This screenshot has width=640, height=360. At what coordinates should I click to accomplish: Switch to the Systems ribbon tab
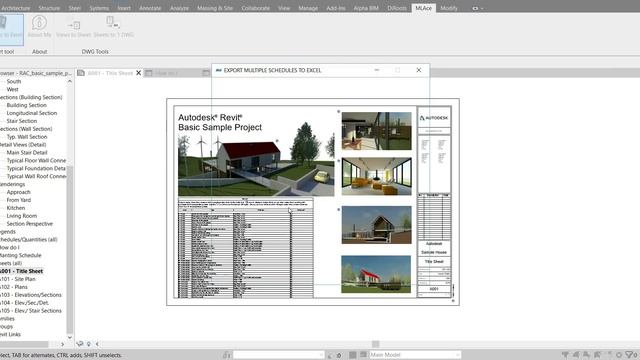pos(99,8)
